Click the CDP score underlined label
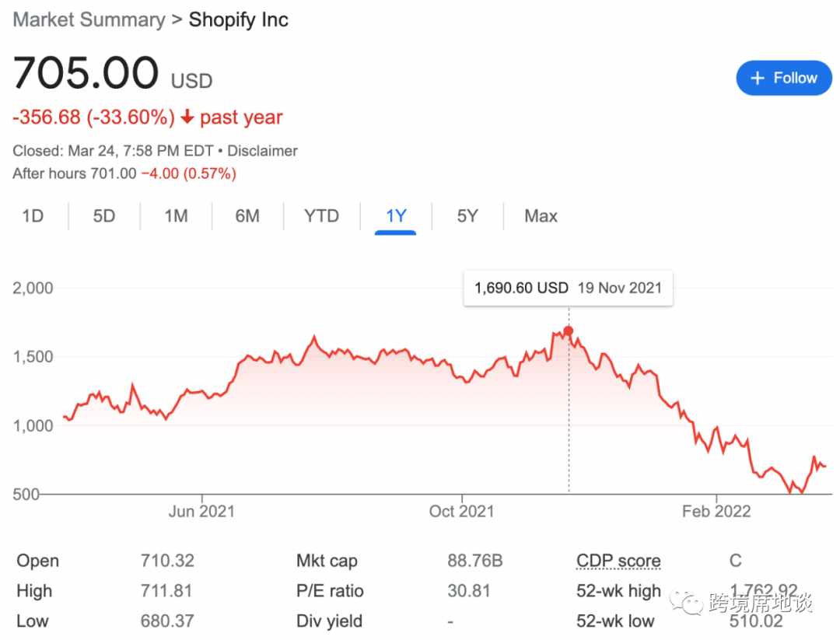Screen dimensions: 840x640 pyautogui.click(x=618, y=561)
